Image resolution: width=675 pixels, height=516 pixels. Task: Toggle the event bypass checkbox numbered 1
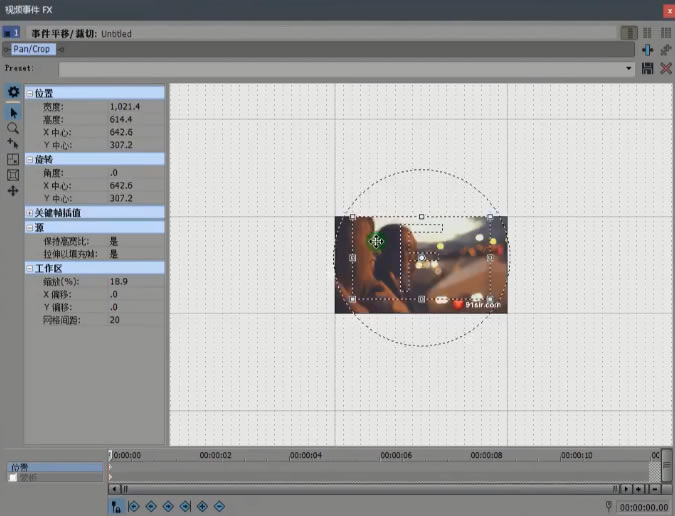(8, 33)
